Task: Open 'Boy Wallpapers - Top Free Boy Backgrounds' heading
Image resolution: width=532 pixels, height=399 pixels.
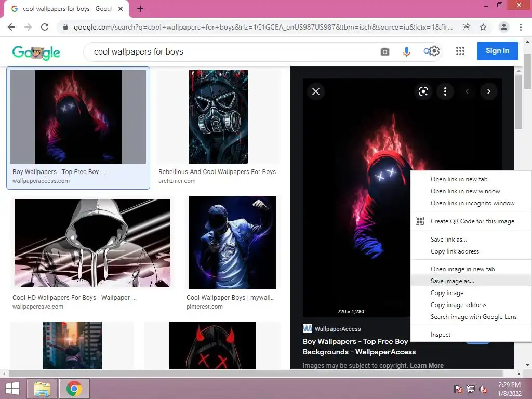Action: 359,347
